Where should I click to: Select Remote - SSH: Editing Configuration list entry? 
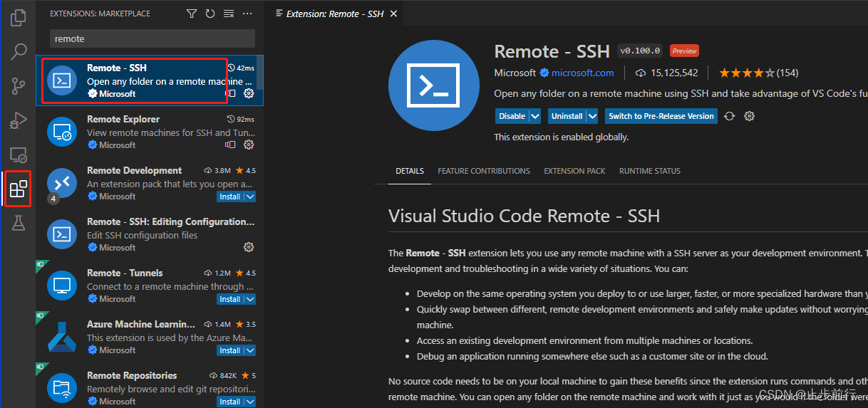[x=149, y=234]
